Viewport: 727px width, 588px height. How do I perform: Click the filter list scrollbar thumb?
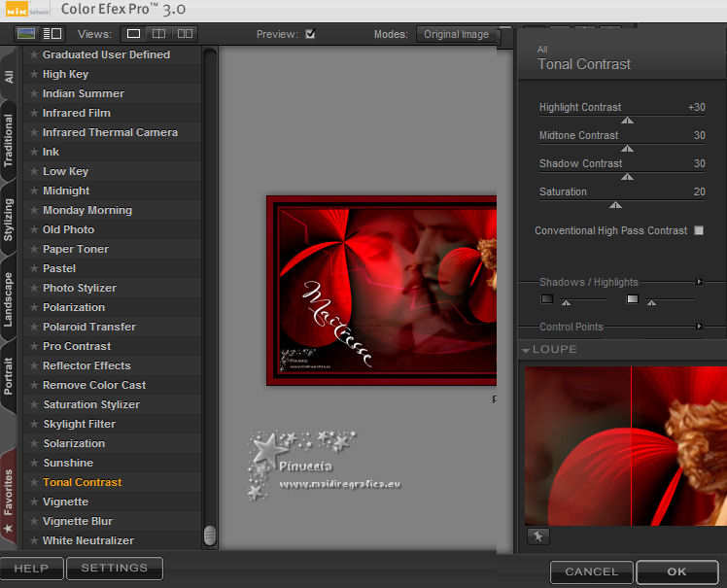tap(210, 536)
